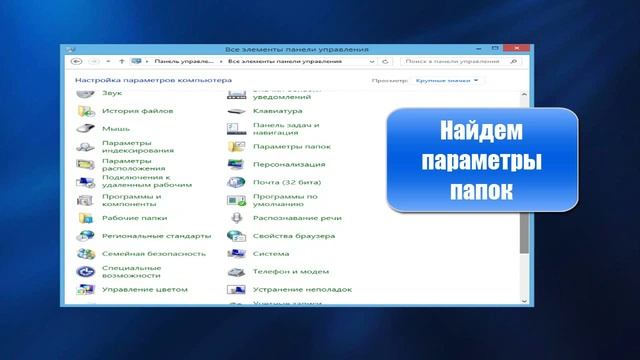This screenshot has width=640, height=360.
Task: Click Рабочие папки label
Action: coord(135,218)
